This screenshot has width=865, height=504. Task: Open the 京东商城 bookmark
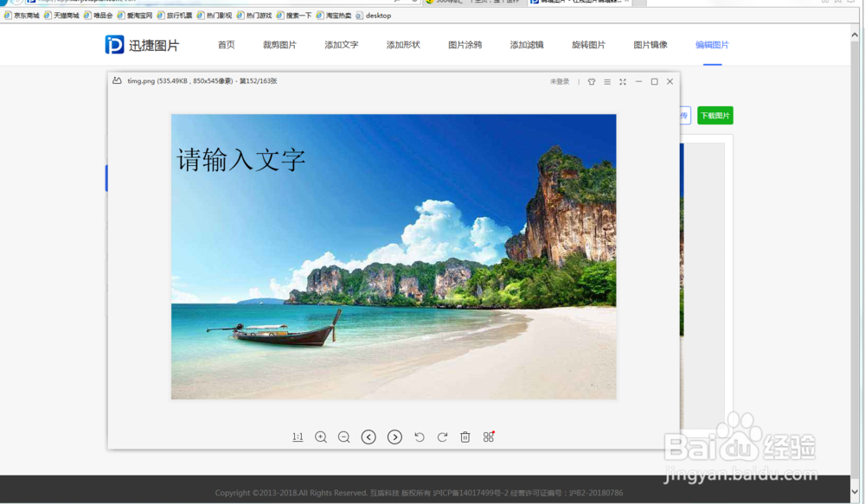point(22,16)
